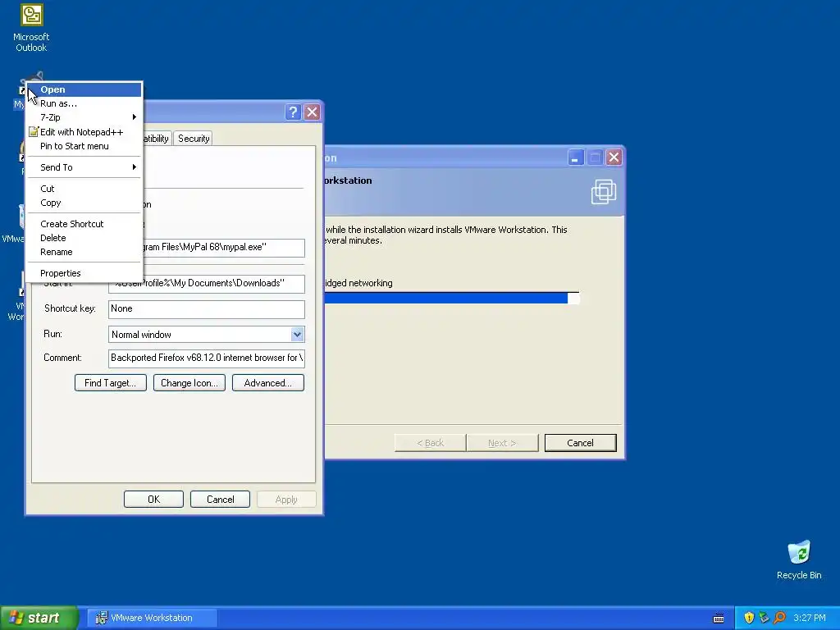The height and width of the screenshot is (630, 840).
Task: Click the Safely Remove Hardware tray icon
Action: pos(764,618)
